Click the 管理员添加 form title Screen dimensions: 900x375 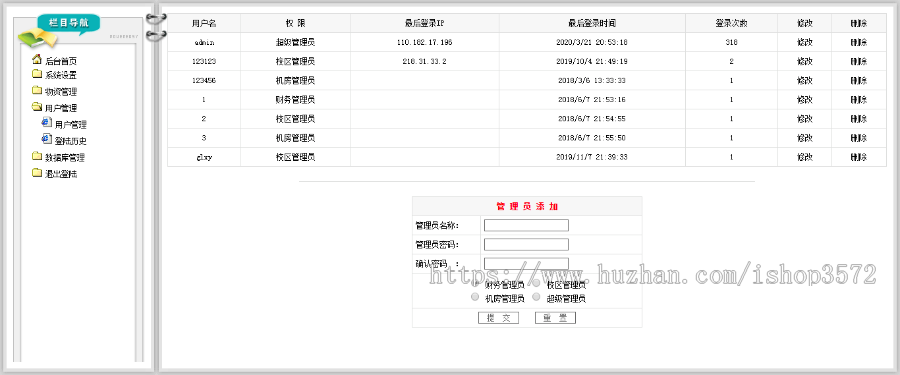coord(526,206)
